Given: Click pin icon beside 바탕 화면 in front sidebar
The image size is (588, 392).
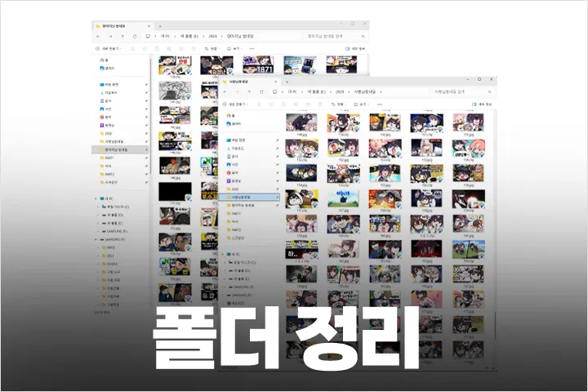Looking at the screenshot, I should pos(277,140).
